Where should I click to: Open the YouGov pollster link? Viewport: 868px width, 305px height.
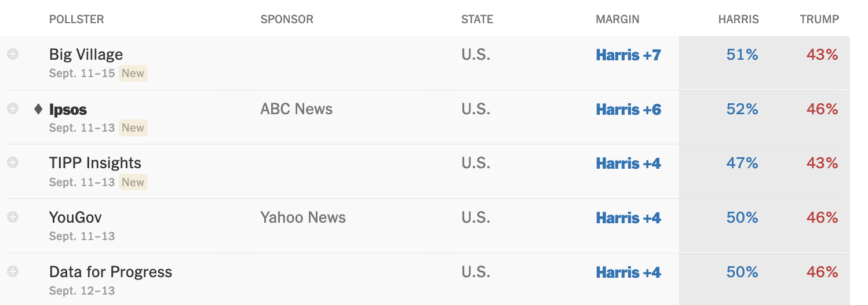(75, 217)
